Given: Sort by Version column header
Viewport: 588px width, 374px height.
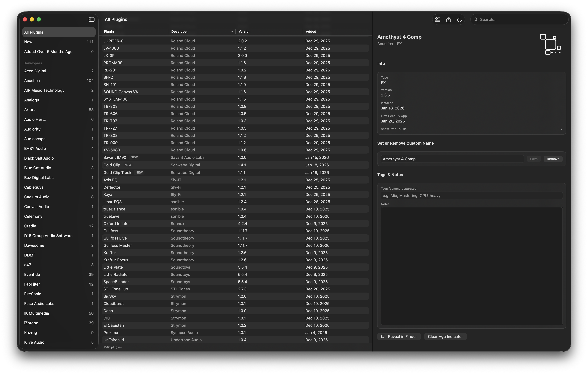Looking at the screenshot, I should pos(269,31).
